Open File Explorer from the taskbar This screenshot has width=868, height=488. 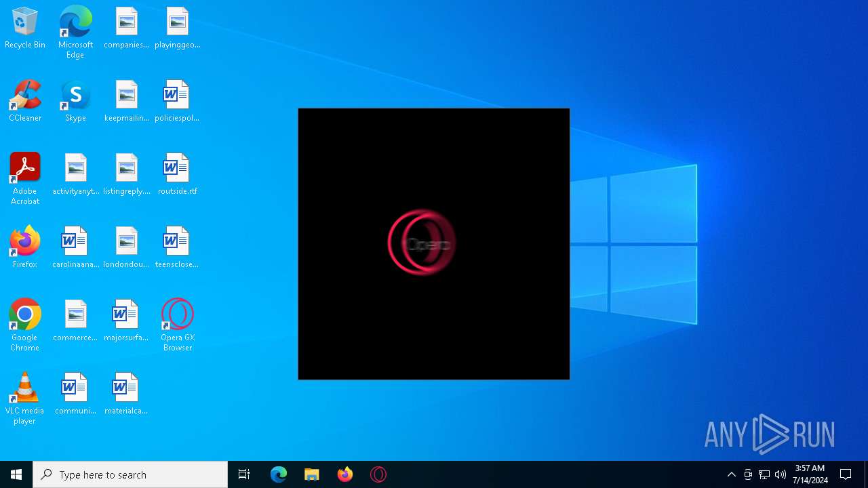312,474
